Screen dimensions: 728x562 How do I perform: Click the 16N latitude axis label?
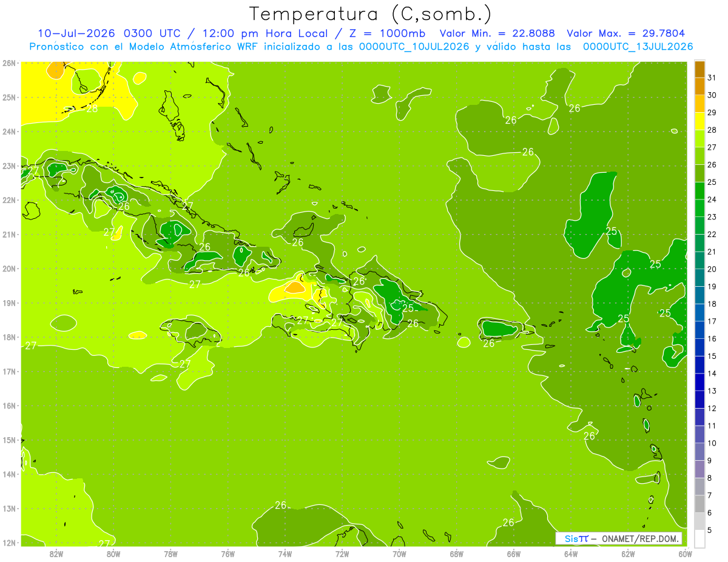(9, 406)
